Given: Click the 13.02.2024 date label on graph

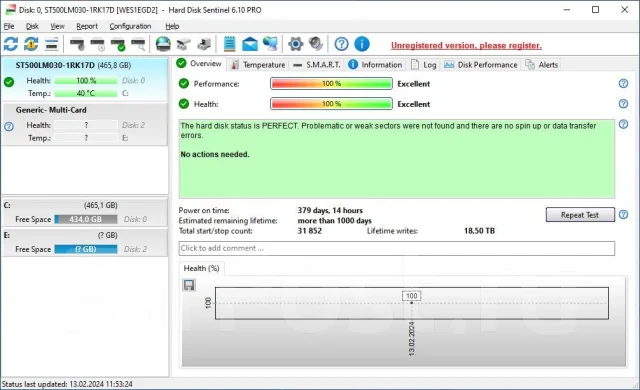Looking at the screenshot, I should click(x=411, y=339).
